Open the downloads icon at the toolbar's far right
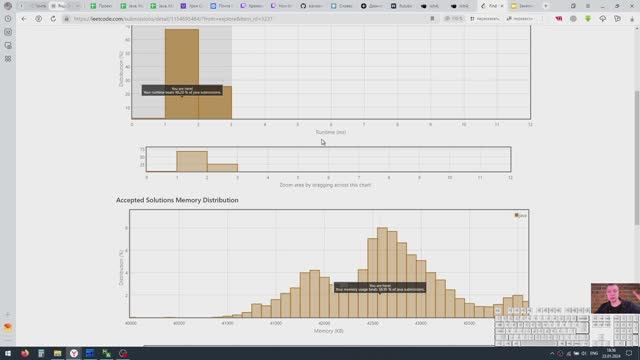 coord(632,19)
